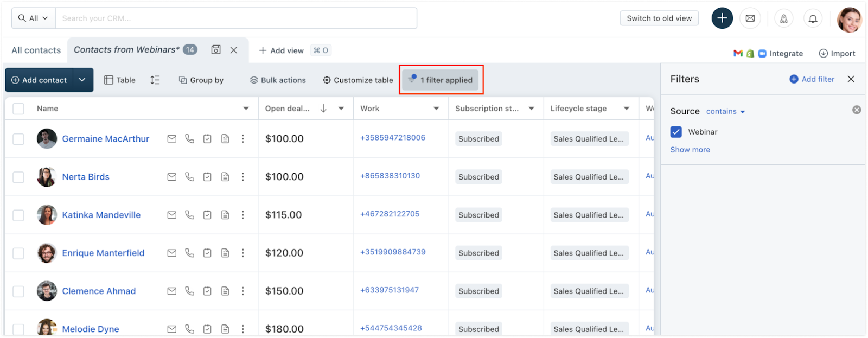868x338 pixels.
Task: Click Clemence Ahmad's $150.00 deal value
Action: pyautogui.click(x=284, y=291)
